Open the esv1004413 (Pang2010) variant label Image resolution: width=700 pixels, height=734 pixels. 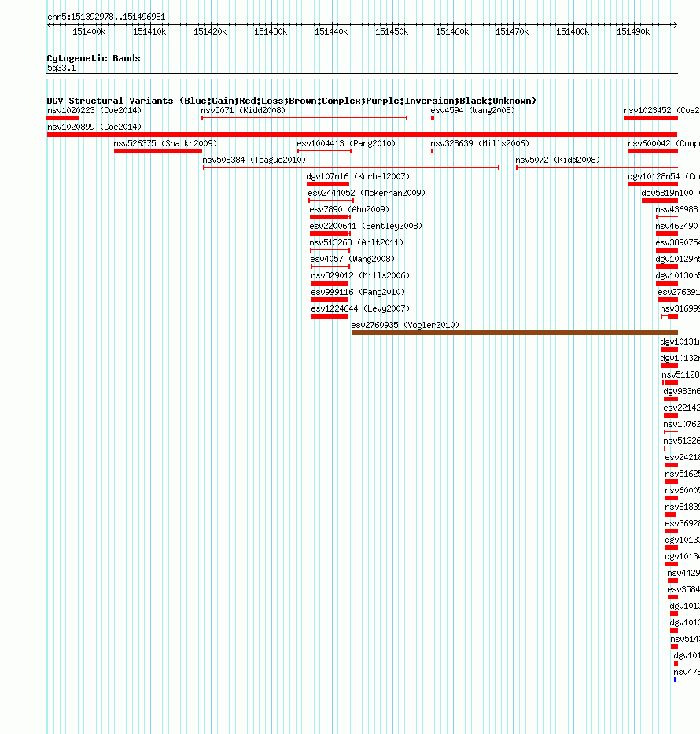click(x=346, y=143)
